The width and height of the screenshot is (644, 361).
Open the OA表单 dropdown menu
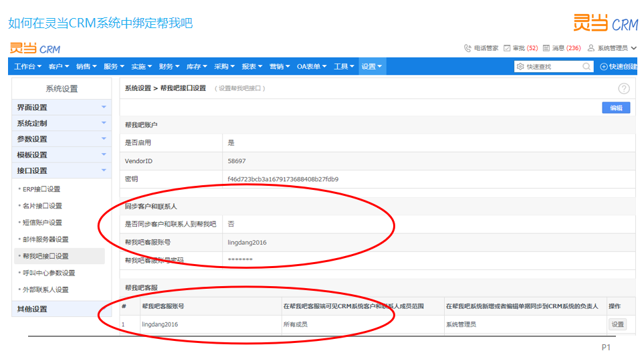312,67
